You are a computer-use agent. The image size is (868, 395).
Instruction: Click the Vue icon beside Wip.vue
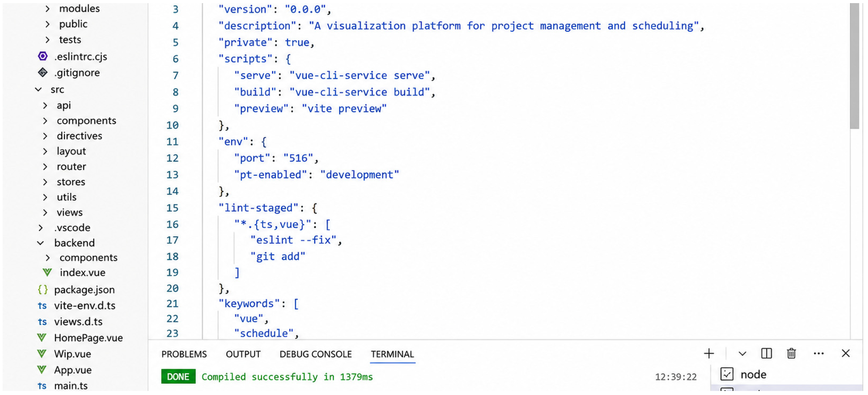tap(42, 354)
